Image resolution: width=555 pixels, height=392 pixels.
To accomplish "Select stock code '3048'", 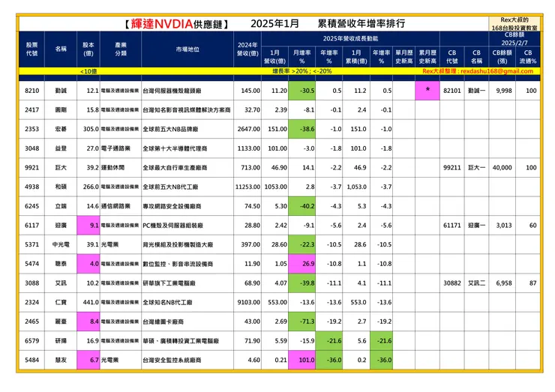I will pos(31,148).
